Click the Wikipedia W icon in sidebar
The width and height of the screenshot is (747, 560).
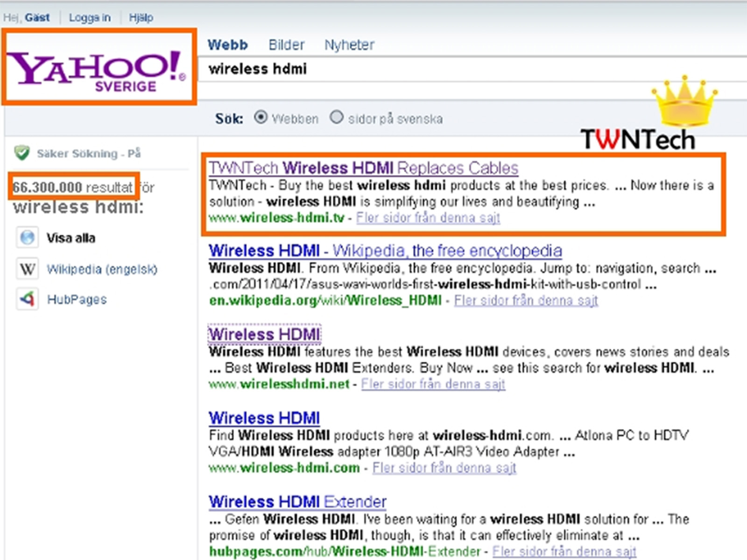click(28, 269)
